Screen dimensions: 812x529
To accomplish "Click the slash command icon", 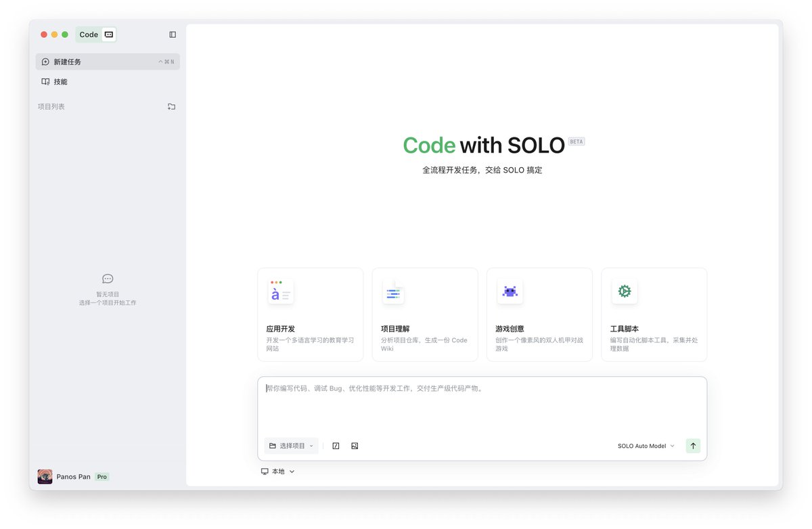I will tap(336, 446).
